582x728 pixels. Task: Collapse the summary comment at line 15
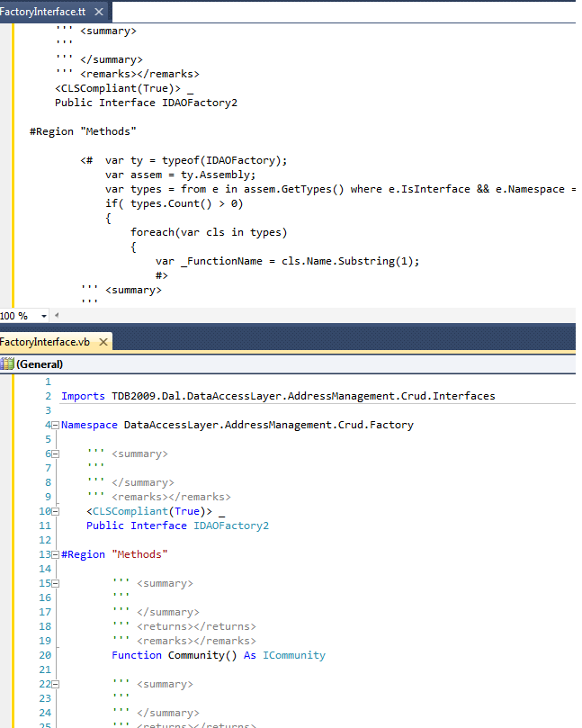pos(56,584)
